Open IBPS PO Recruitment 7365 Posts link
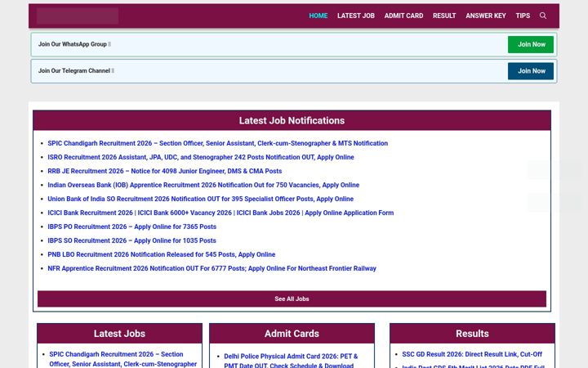Image resolution: width=588 pixels, height=368 pixels. [x=132, y=227]
